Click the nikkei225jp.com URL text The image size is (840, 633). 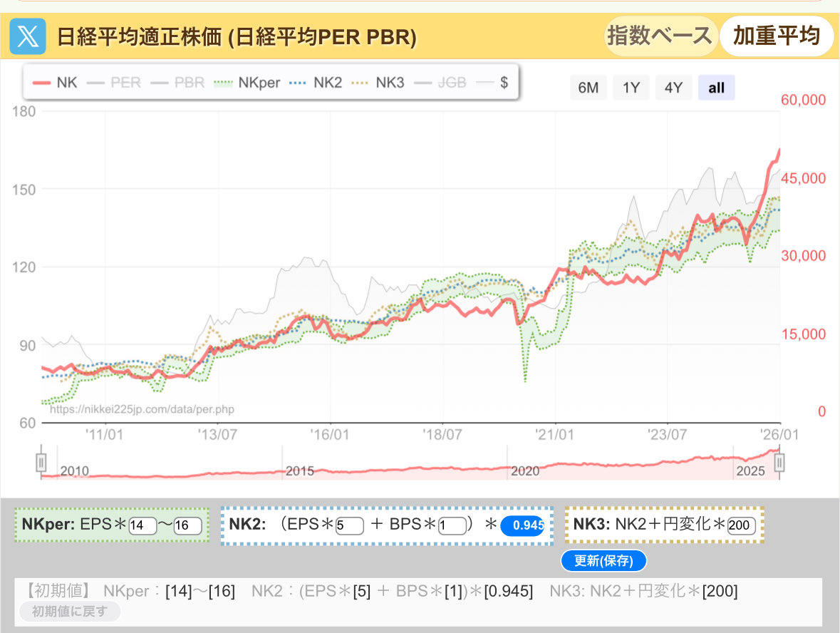click(x=142, y=409)
